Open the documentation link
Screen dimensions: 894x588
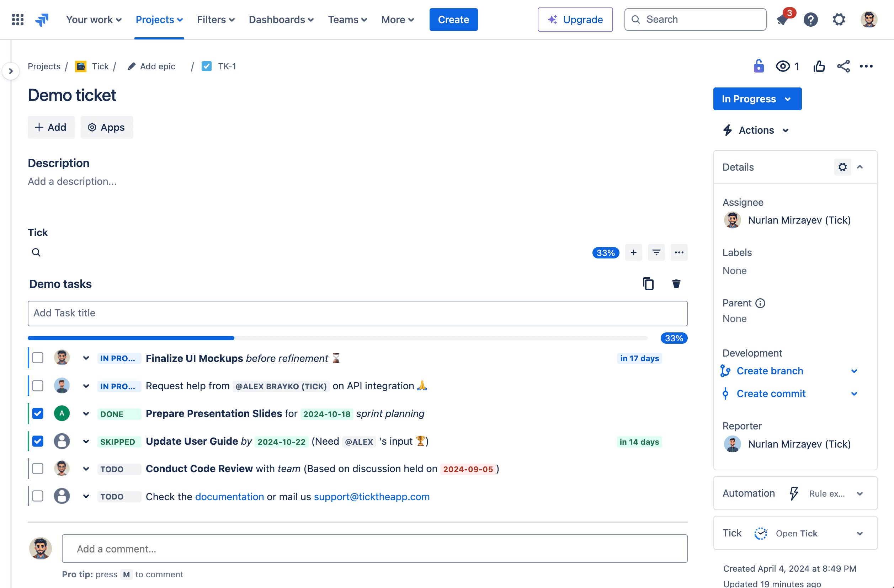coord(229,496)
